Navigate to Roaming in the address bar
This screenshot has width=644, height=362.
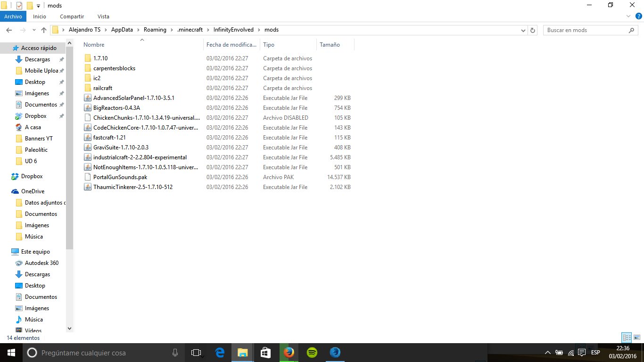tap(155, 30)
